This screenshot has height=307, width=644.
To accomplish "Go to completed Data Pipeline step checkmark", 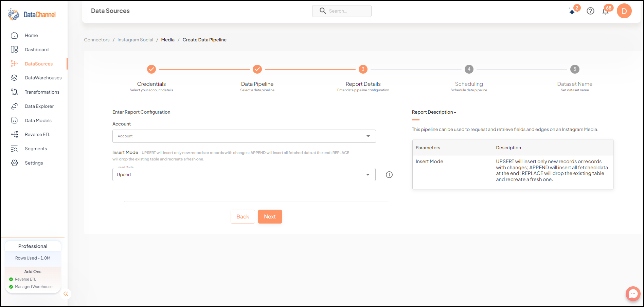I will (x=257, y=69).
